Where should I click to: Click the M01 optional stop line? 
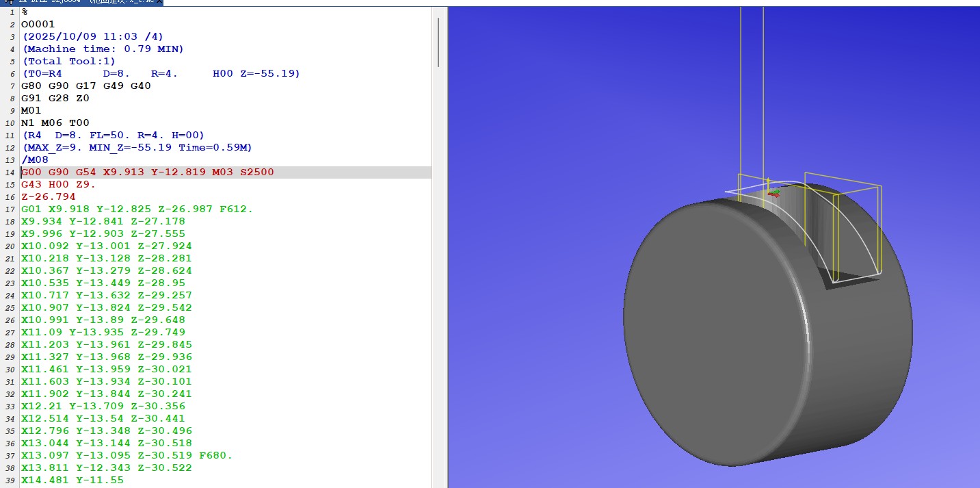pyautogui.click(x=31, y=111)
